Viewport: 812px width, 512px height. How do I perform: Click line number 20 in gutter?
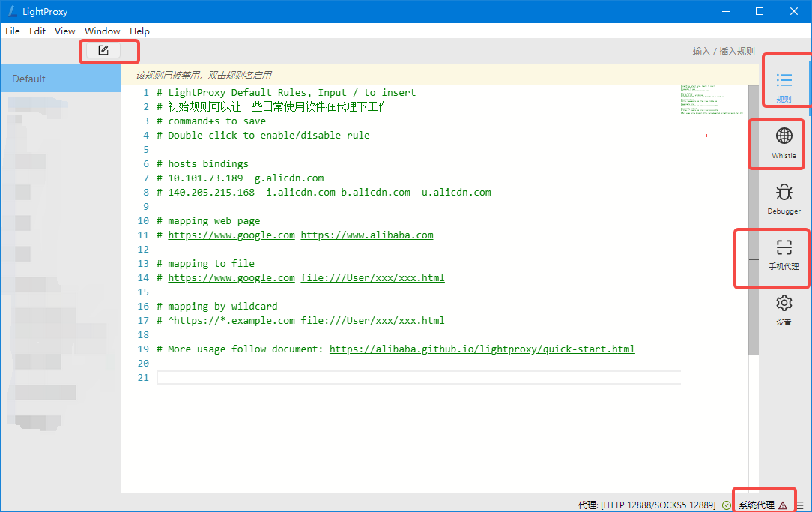[x=143, y=364]
